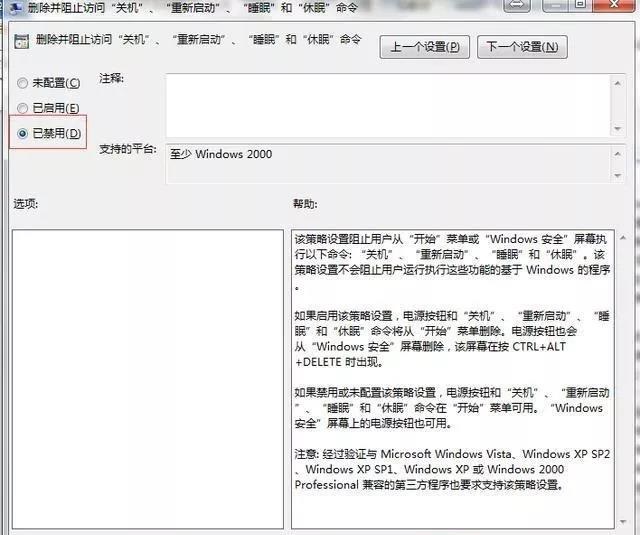Image resolution: width=640 pixels, height=535 pixels.
Task: Click the policy icon beside the setting title
Action: [21, 42]
